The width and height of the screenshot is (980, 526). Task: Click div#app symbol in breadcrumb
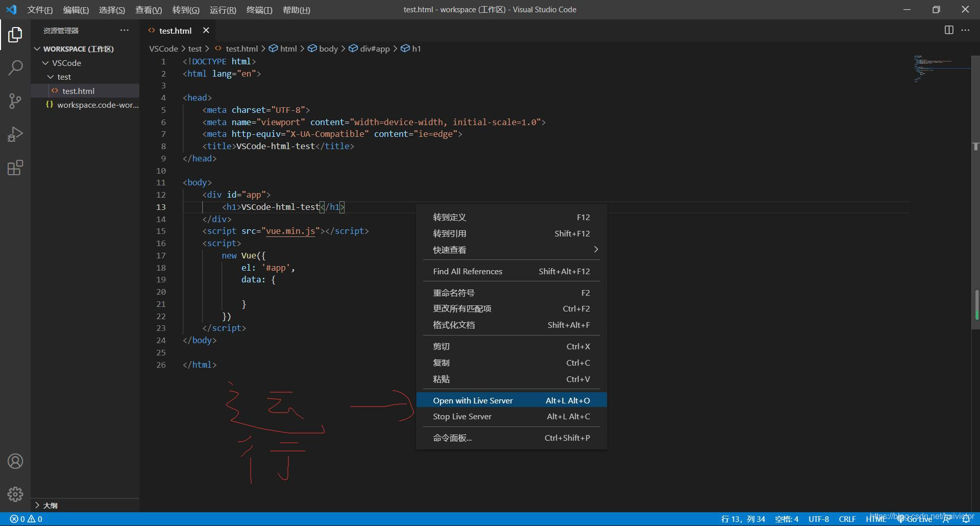click(370, 49)
